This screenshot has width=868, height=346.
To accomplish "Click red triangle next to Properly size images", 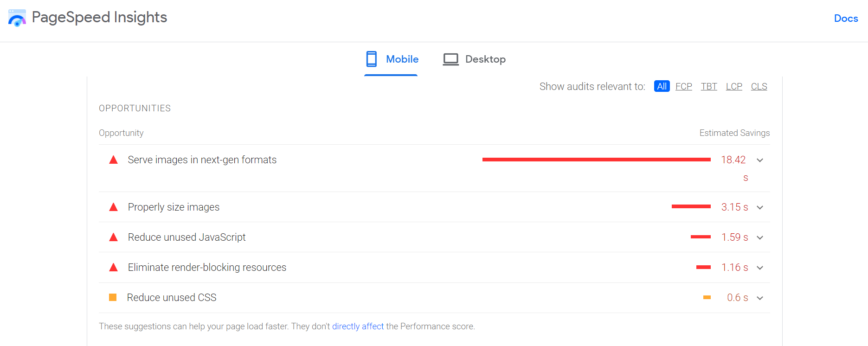I will coord(113,207).
